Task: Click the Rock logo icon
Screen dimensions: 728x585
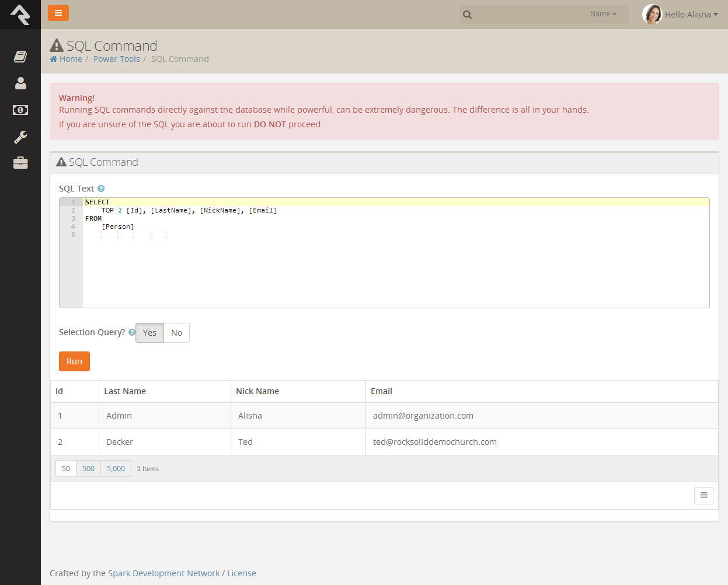Action: point(20,15)
